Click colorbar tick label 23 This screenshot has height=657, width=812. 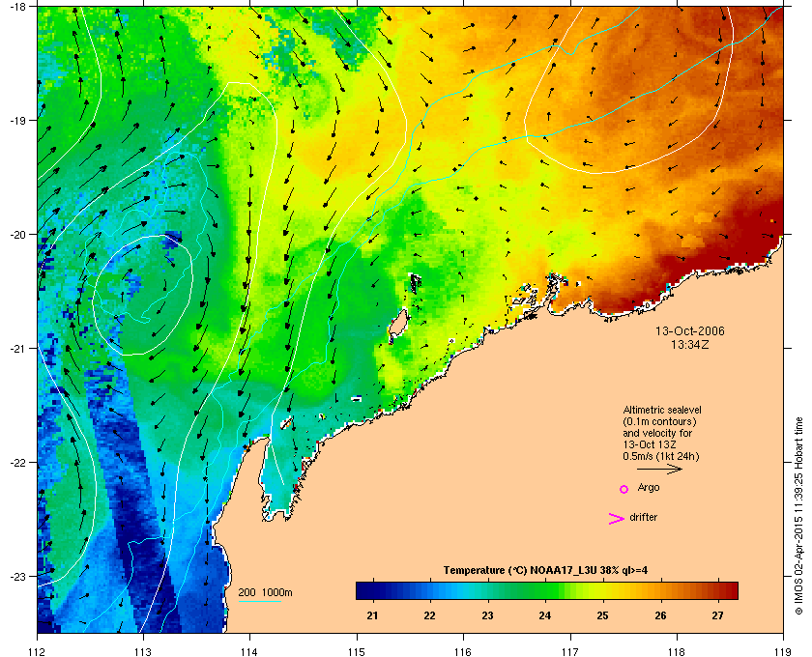(487, 615)
